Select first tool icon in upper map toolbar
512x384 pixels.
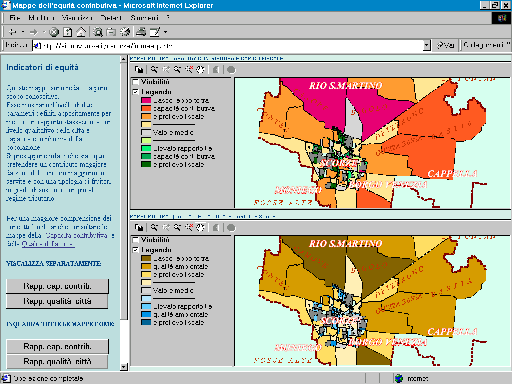pos(139,69)
